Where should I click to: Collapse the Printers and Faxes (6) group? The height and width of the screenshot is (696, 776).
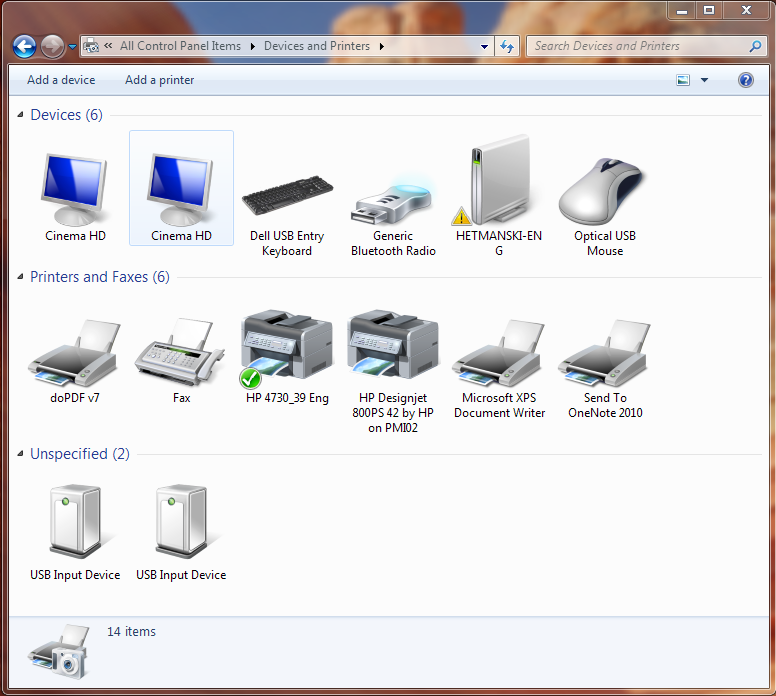point(20,277)
